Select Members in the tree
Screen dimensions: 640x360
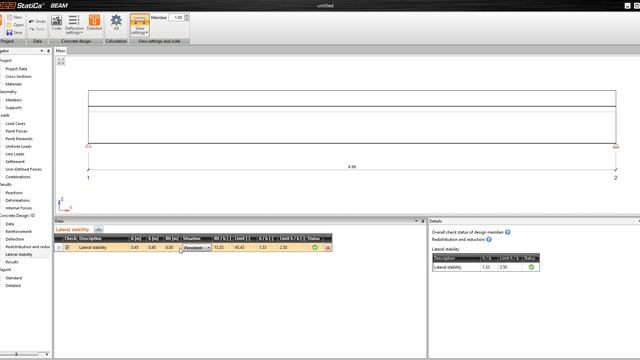click(x=14, y=100)
